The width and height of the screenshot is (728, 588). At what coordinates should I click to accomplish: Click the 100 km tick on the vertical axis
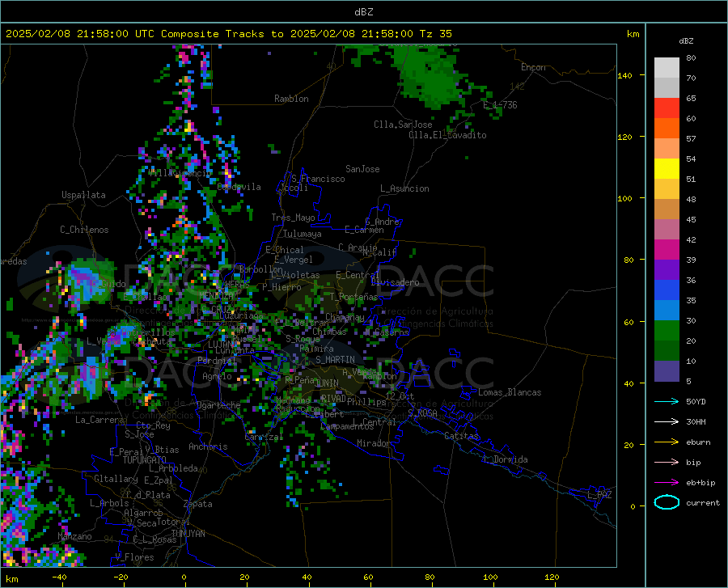(624, 199)
